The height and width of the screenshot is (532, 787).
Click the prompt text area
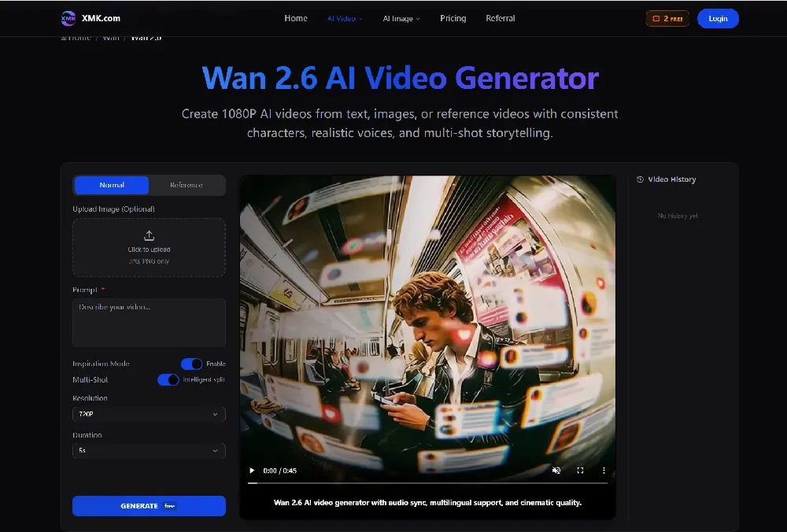(x=149, y=322)
